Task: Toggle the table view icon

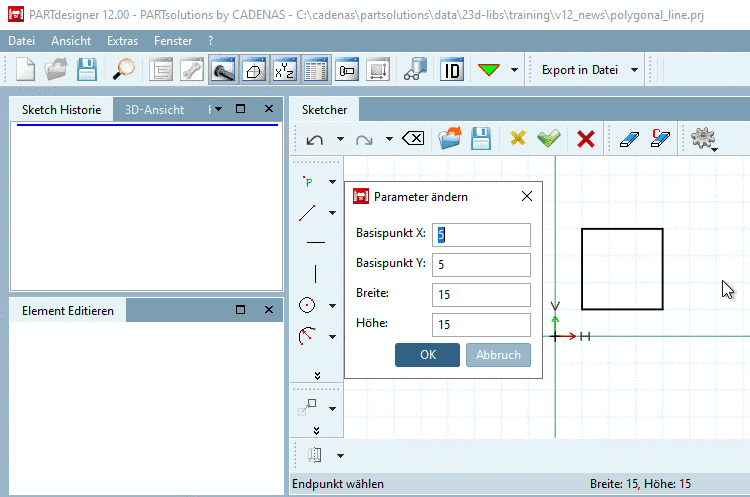Action: click(316, 70)
